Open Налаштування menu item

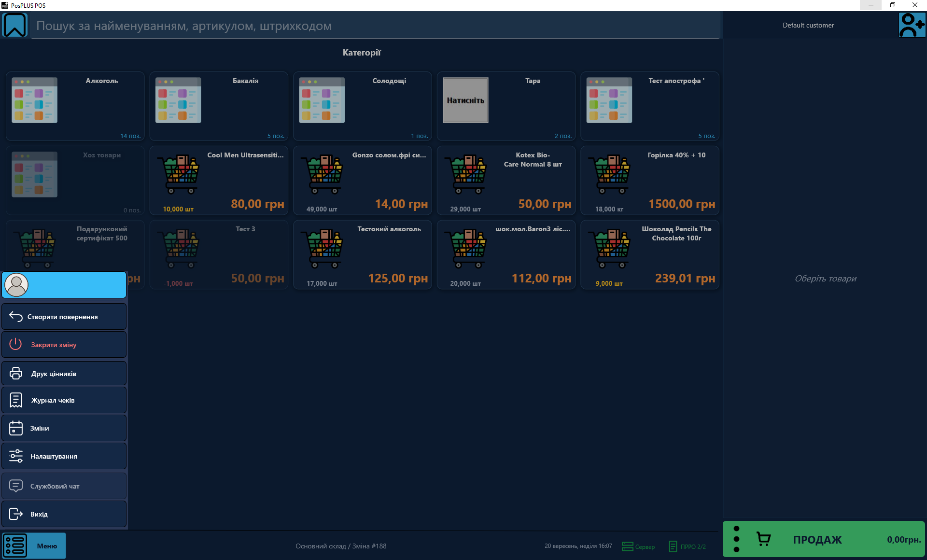[x=64, y=456]
